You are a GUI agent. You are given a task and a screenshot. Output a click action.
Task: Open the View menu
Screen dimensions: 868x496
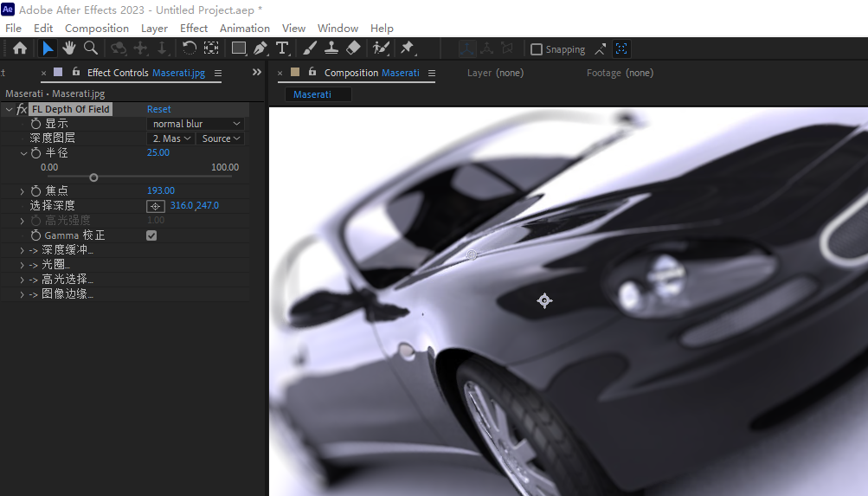pyautogui.click(x=293, y=29)
